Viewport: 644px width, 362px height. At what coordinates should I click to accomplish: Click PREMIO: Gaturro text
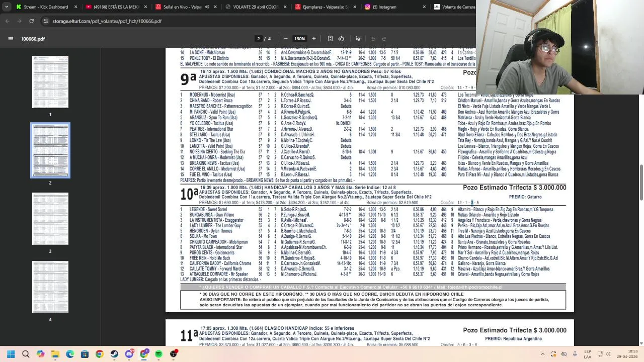click(x=525, y=197)
